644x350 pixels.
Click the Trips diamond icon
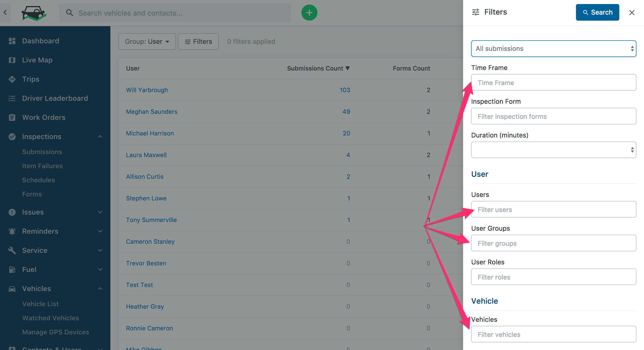point(12,79)
